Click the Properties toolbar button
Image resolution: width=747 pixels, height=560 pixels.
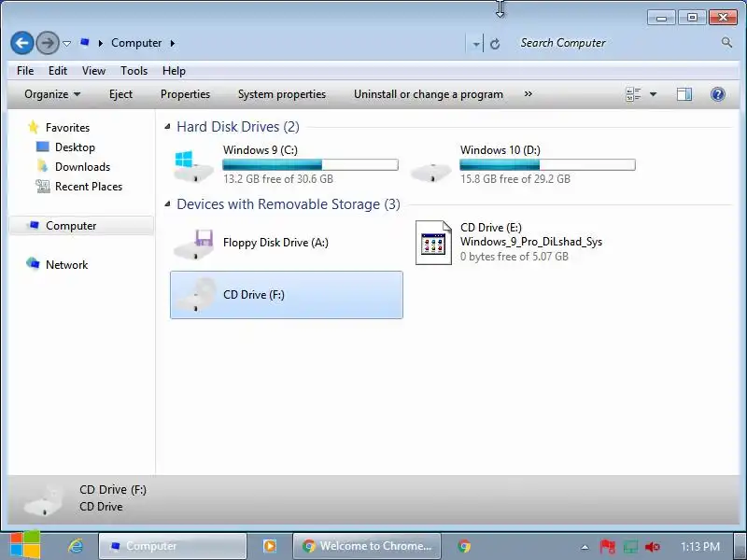[x=185, y=94]
